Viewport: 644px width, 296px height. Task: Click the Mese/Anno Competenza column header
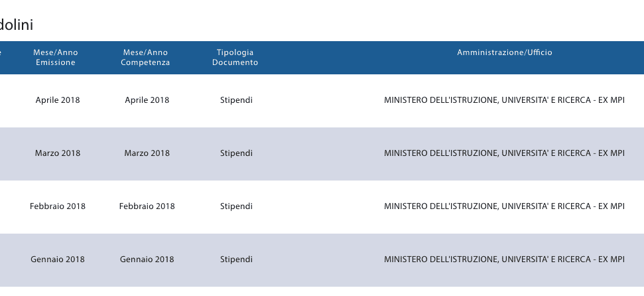pos(145,58)
